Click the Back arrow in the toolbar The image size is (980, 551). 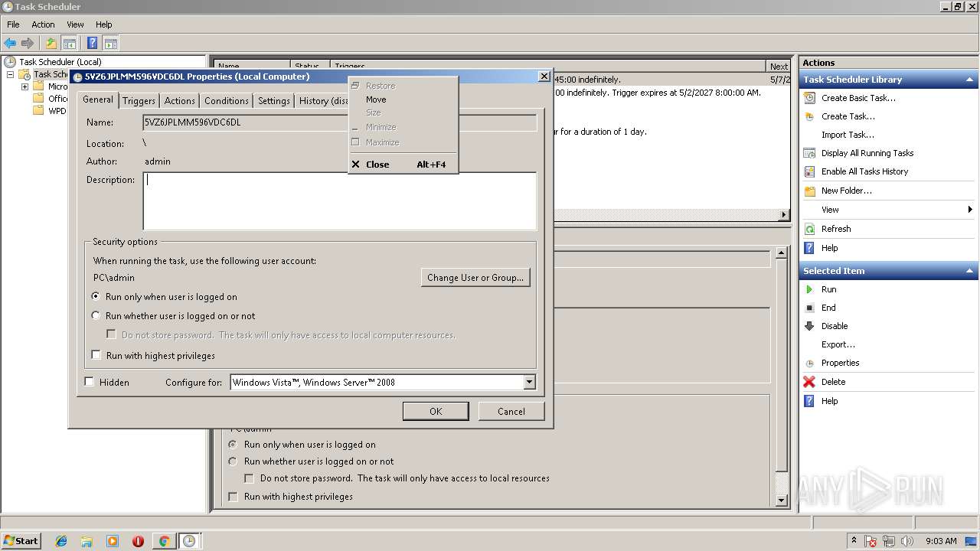(x=10, y=44)
